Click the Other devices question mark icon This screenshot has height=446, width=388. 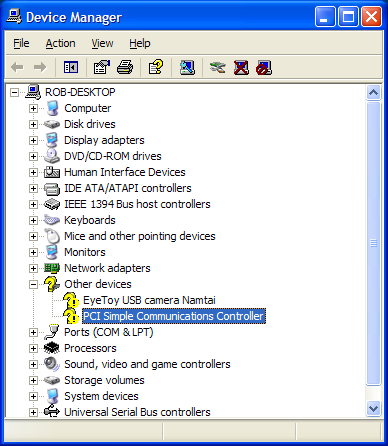pos(52,284)
